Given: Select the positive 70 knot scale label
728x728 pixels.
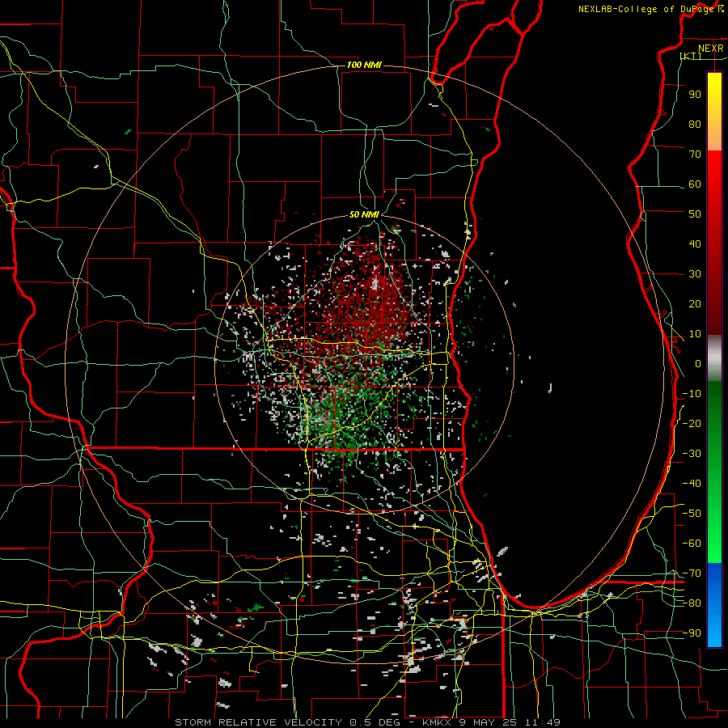Looking at the screenshot, I should [x=695, y=154].
